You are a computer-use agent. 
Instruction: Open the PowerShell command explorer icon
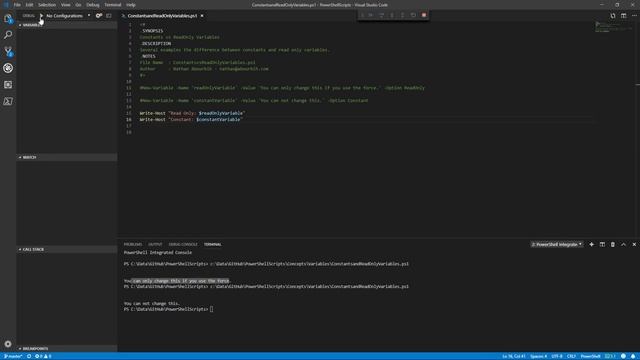coord(8,101)
